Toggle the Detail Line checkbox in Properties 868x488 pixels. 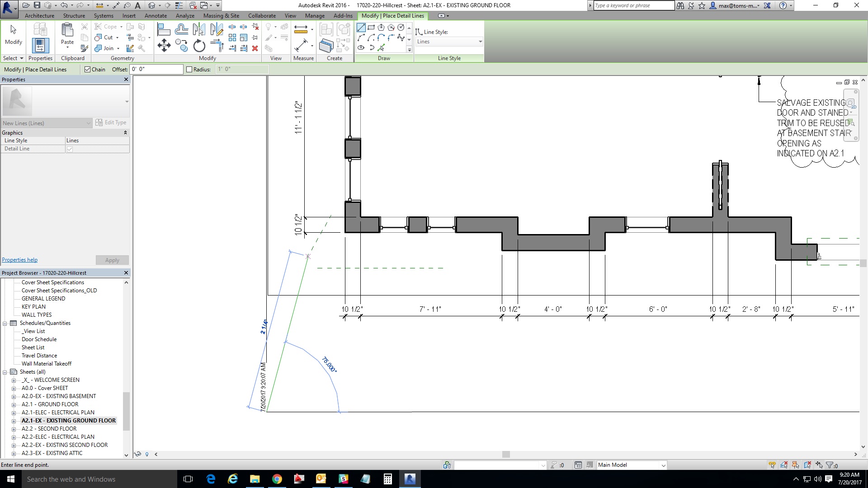click(x=70, y=149)
